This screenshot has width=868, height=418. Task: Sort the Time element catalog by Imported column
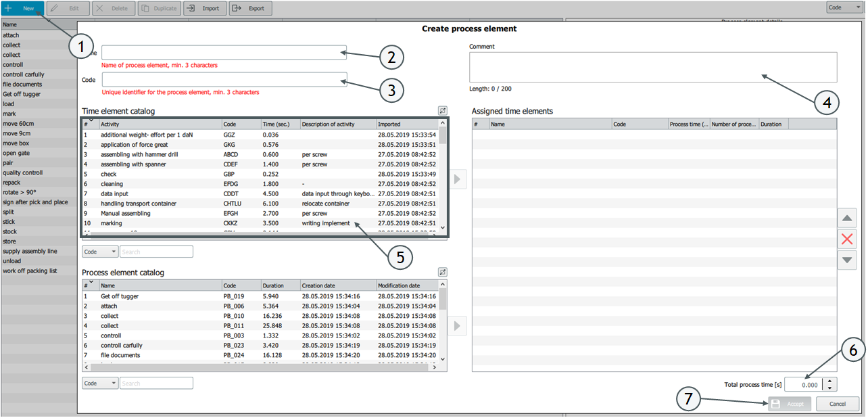click(408, 124)
